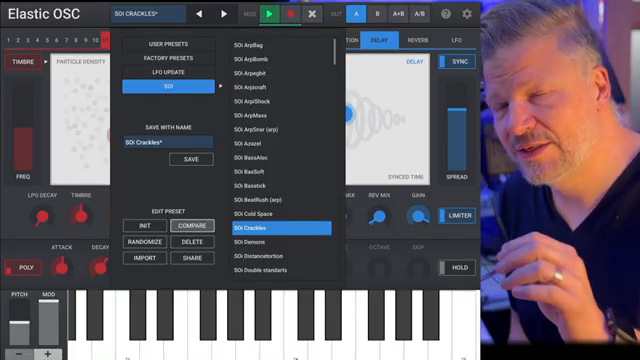Select output A+B
Image resolution: width=640 pixels, height=360 pixels.
(x=398, y=14)
